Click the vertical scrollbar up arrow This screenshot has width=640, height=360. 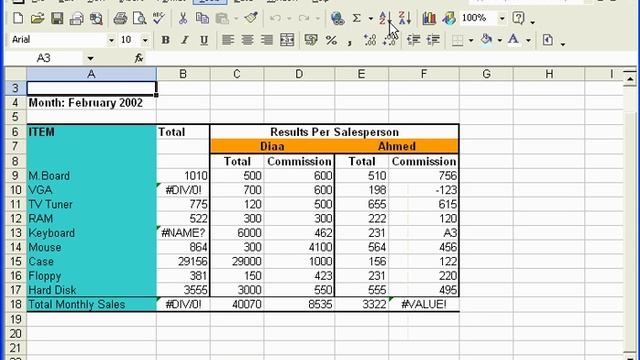(x=630, y=78)
